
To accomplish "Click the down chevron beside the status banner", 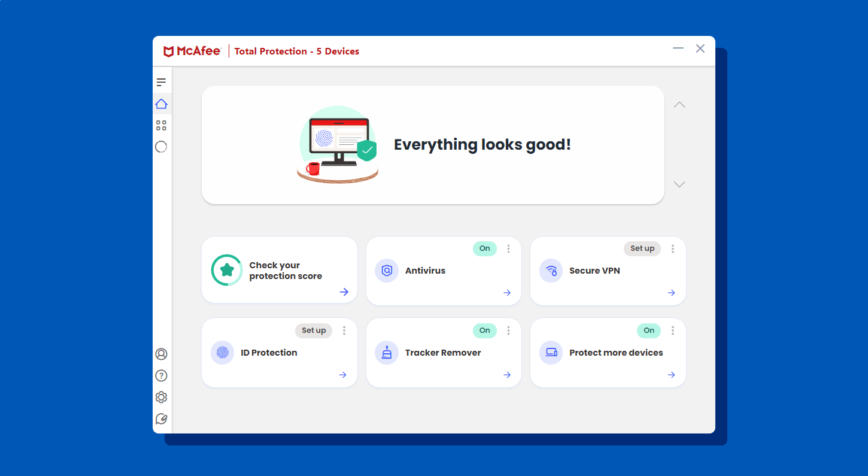I will [x=679, y=184].
